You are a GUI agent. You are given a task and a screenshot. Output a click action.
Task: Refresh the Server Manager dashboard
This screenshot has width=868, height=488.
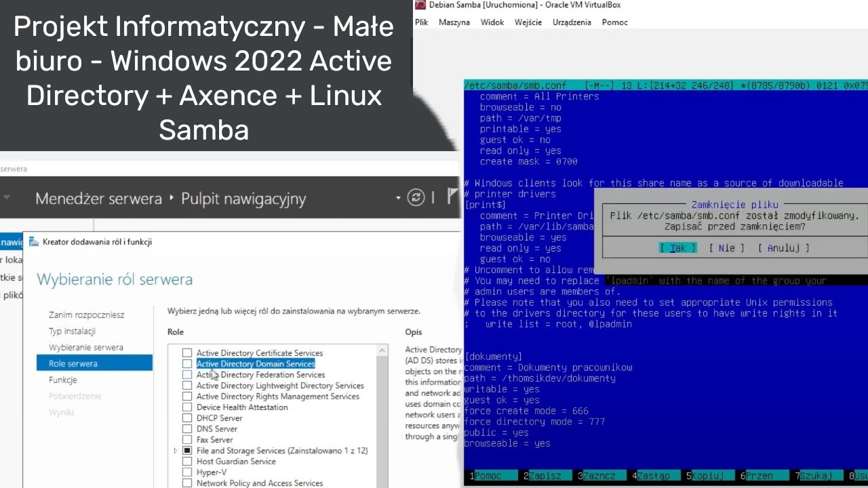416,198
